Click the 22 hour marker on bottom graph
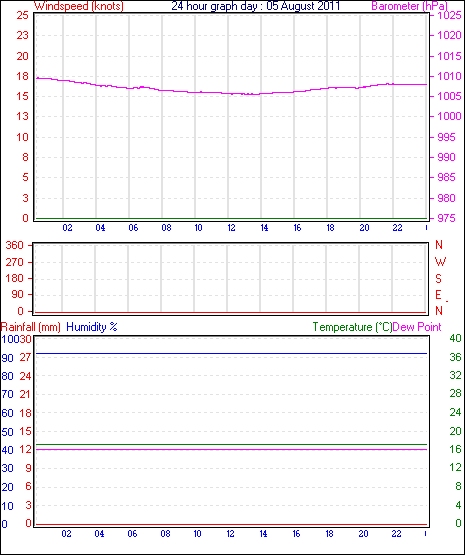 396,534
